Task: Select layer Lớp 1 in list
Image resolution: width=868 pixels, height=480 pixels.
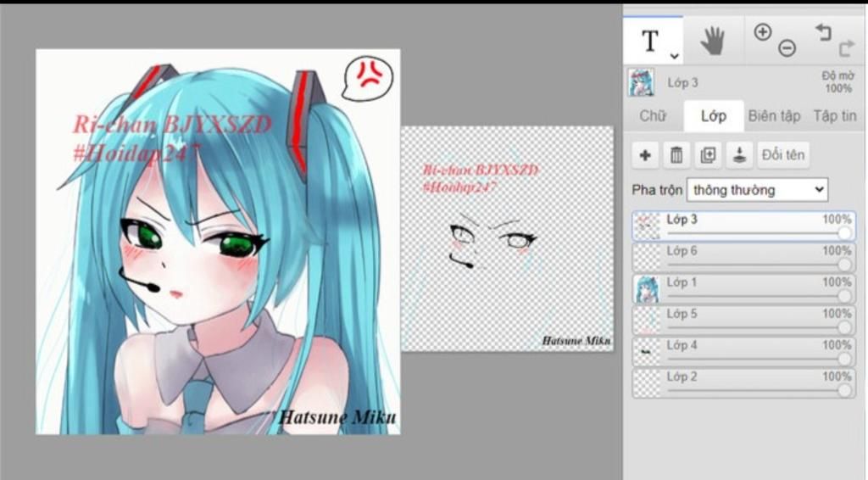Action: coord(744,289)
